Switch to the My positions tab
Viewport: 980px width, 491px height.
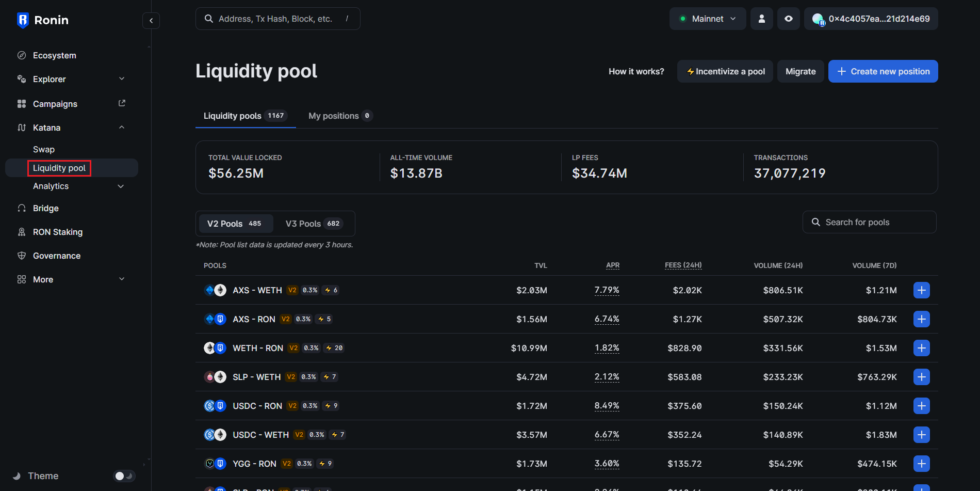334,116
